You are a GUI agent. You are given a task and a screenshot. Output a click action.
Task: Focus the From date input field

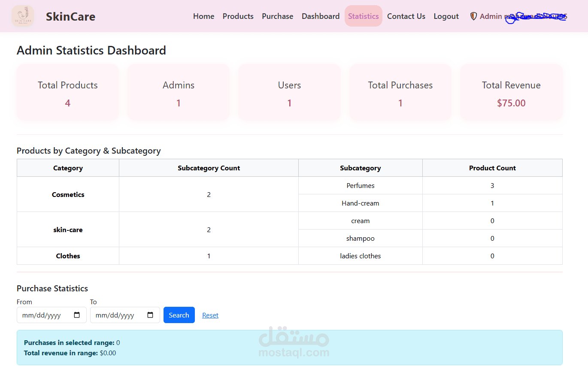52,315
